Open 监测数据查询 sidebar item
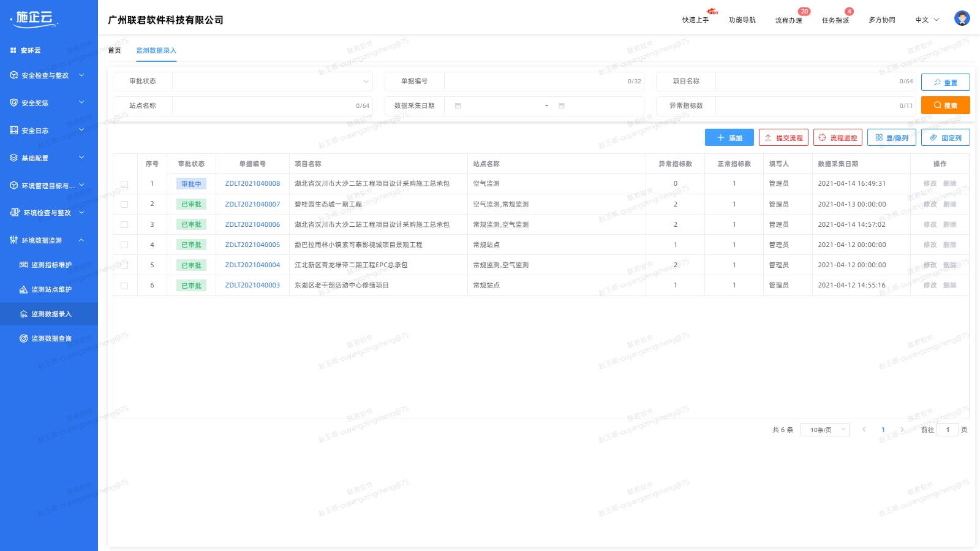 click(49, 338)
